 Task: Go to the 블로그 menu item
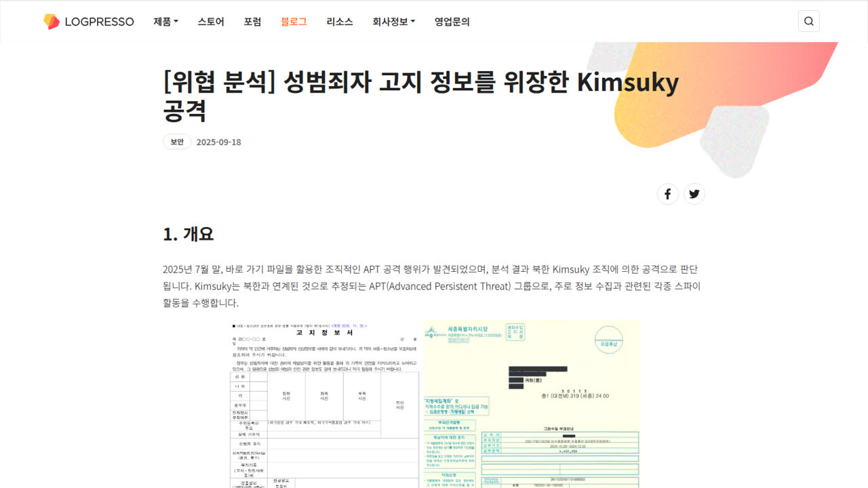[x=294, y=22]
